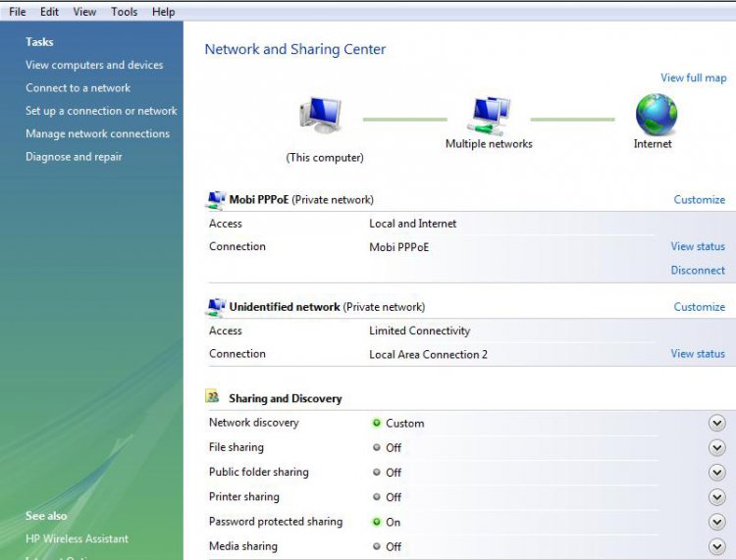This screenshot has height=560, width=736.
Task: Click the Password protected sharing label
Action: point(276,521)
